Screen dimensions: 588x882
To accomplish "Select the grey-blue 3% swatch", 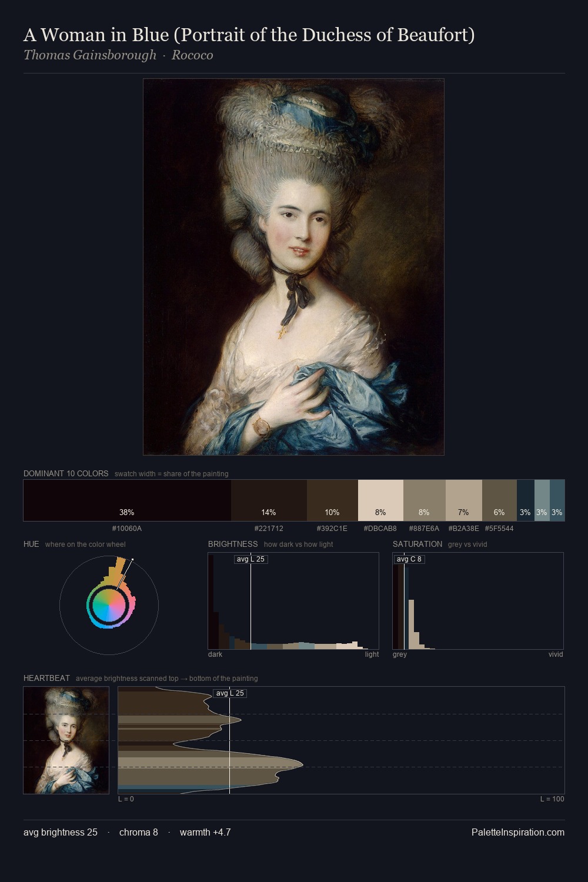I will 542,500.
